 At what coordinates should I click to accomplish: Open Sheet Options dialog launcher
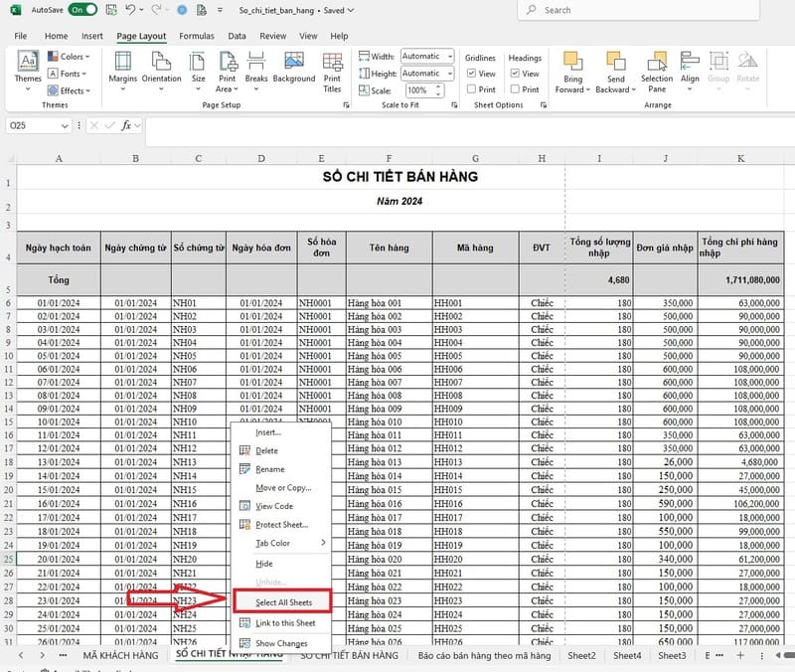tap(544, 105)
